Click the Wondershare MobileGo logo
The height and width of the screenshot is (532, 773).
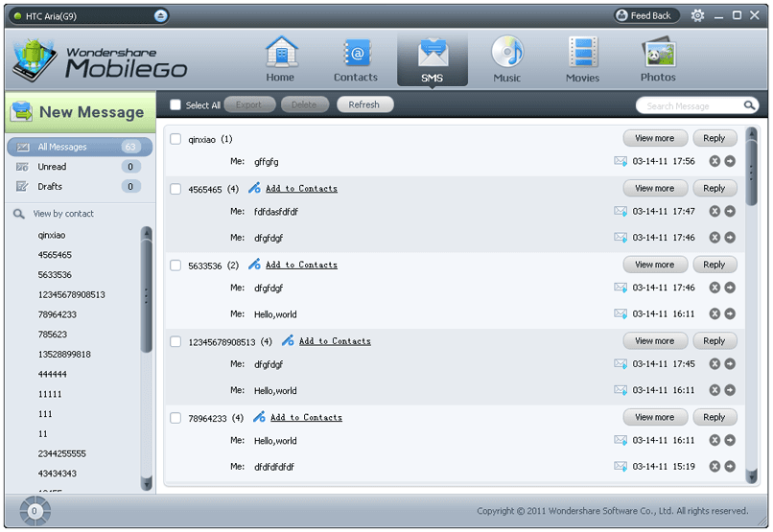pos(101,61)
